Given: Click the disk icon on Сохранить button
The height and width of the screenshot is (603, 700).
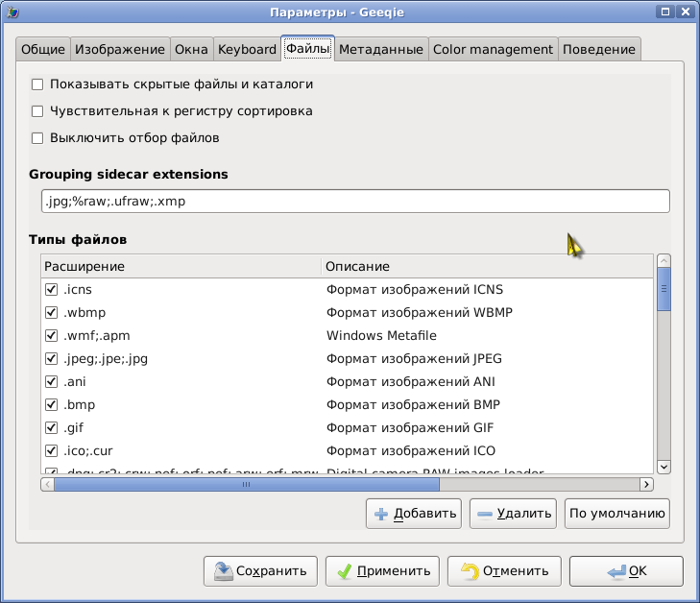Looking at the screenshot, I should click(223, 571).
